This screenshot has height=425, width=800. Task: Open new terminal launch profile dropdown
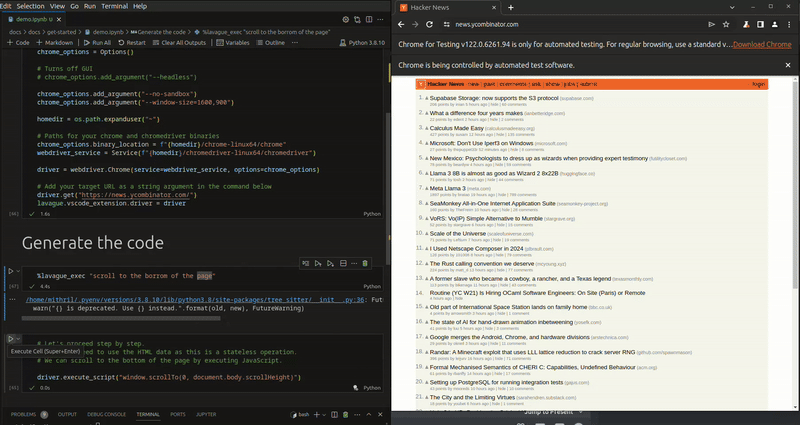coord(324,415)
